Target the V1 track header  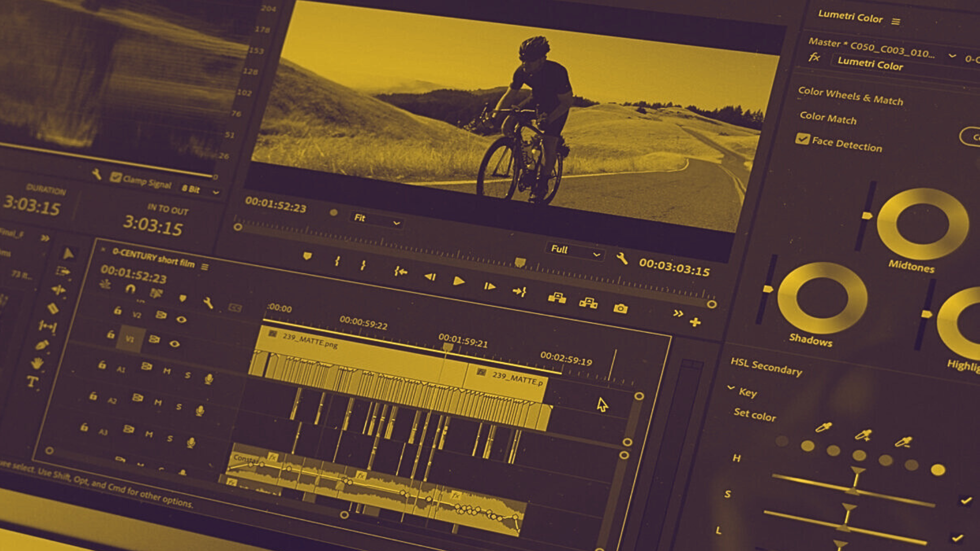130,339
